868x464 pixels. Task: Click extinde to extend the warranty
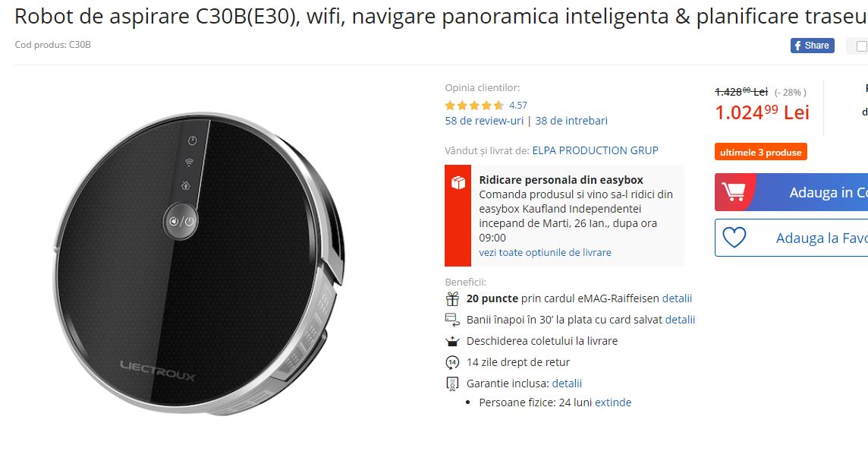click(x=613, y=402)
